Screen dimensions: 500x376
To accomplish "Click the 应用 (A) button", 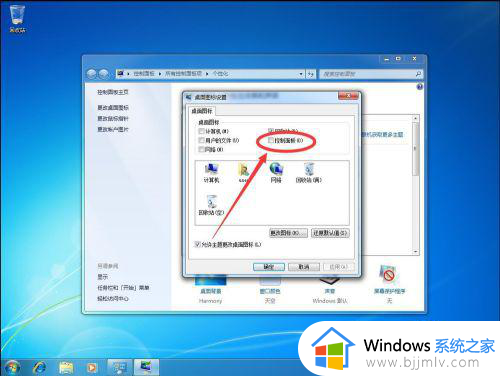I will [338, 267].
